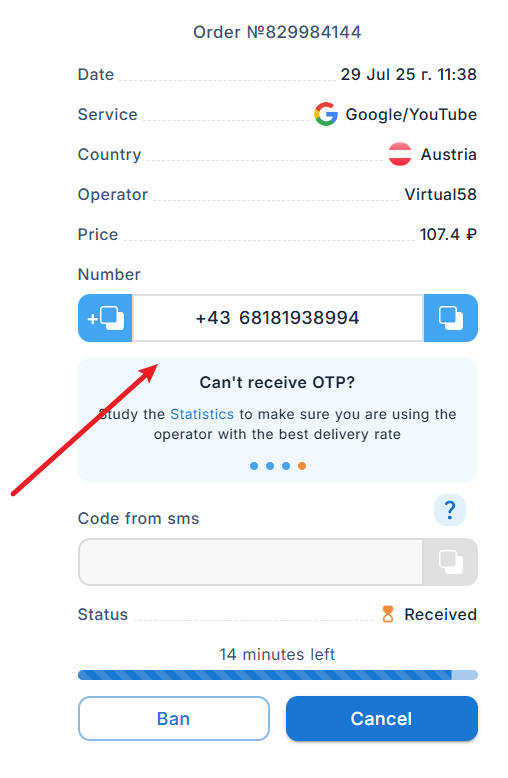This screenshot has height=778, width=508.
Task: Click the hourglass status icon
Action: [x=388, y=614]
